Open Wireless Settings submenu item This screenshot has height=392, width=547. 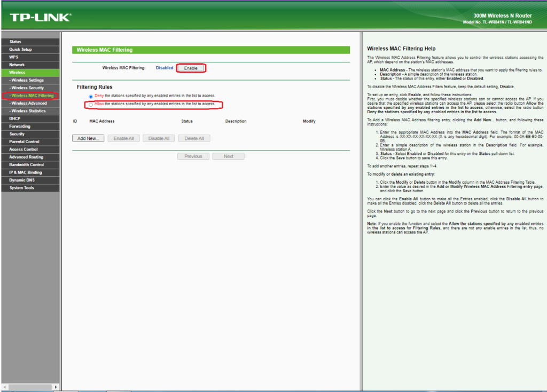[x=30, y=80]
